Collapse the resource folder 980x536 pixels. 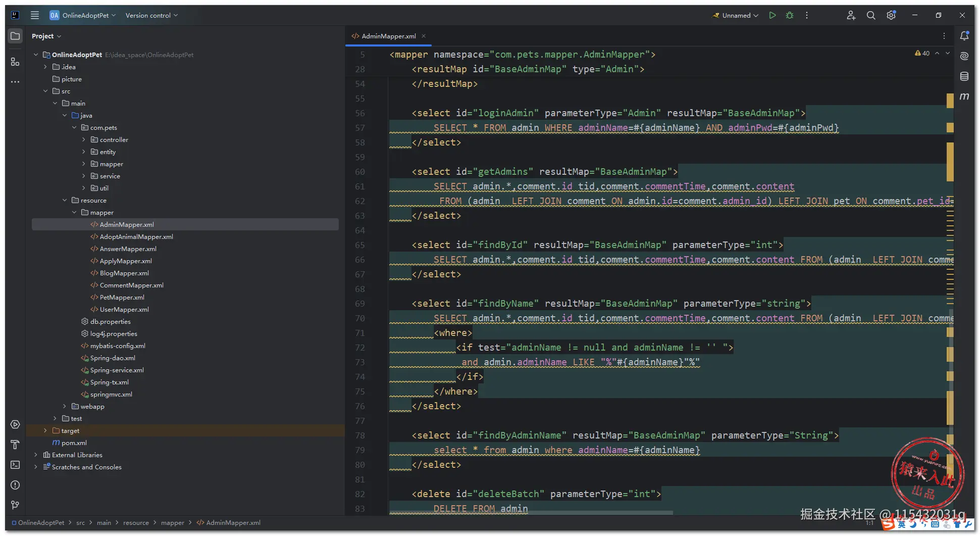coord(65,200)
